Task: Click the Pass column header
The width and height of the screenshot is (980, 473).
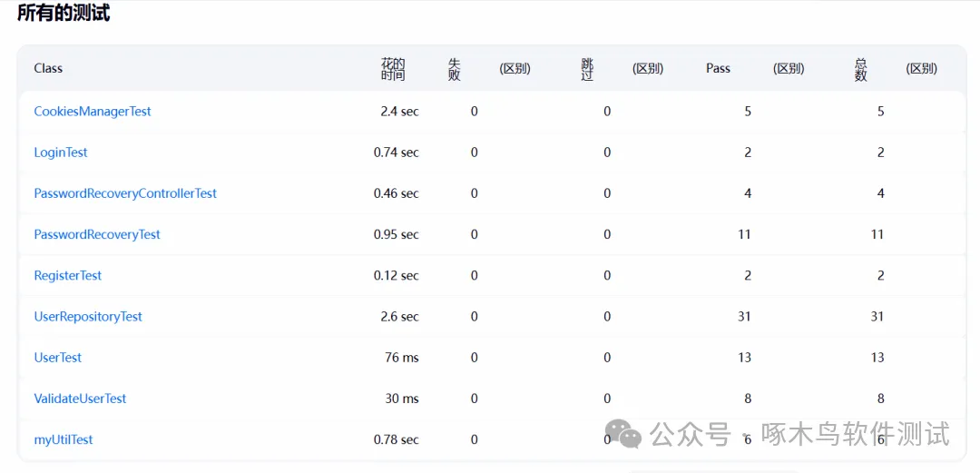Action: [x=718, y=68]
